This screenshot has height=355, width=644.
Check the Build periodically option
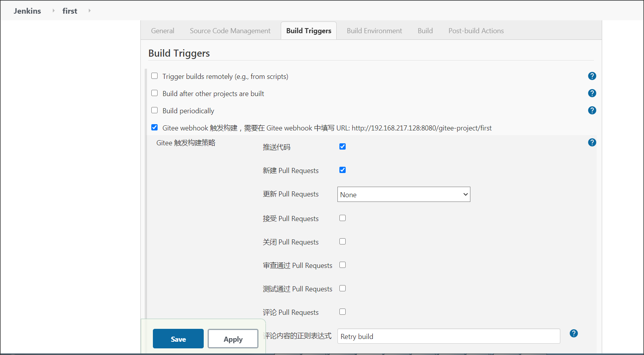point(154,110)
